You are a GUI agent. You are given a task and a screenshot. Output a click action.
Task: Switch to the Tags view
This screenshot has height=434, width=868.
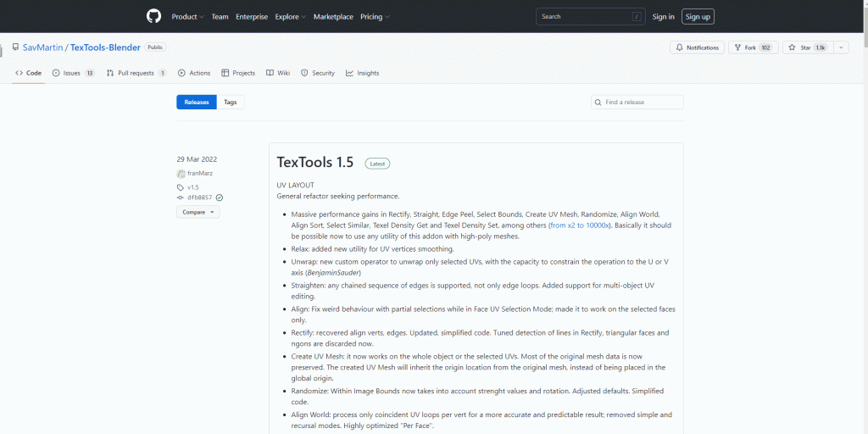pyautogui.click(x=231, y=102)
